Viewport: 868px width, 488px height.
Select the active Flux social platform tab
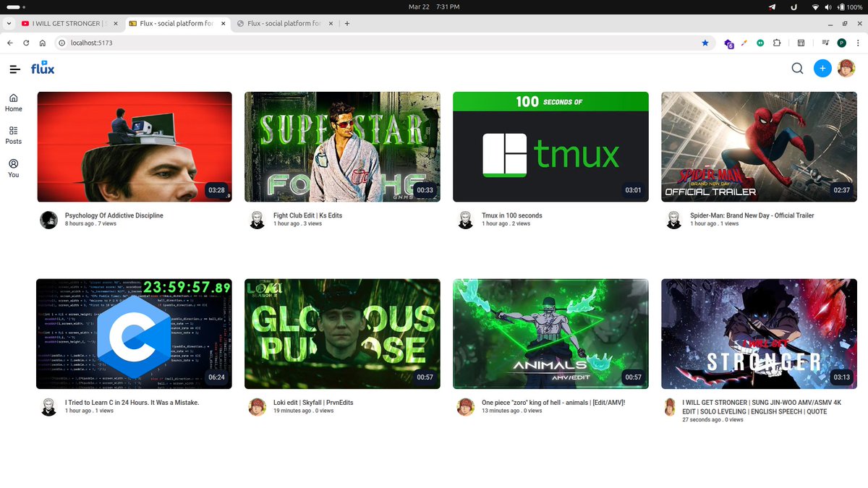pos(177,23)
